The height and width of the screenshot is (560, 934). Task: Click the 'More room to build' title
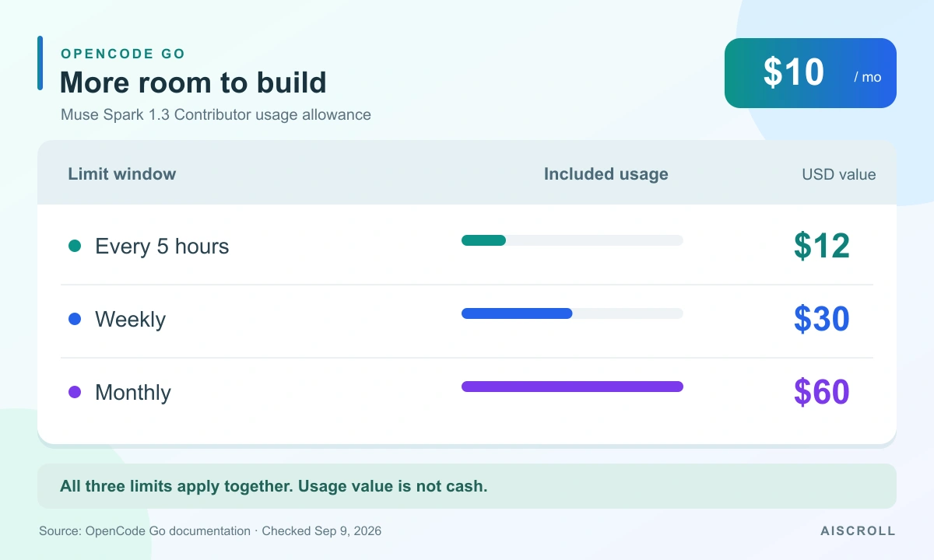(193, 82)
